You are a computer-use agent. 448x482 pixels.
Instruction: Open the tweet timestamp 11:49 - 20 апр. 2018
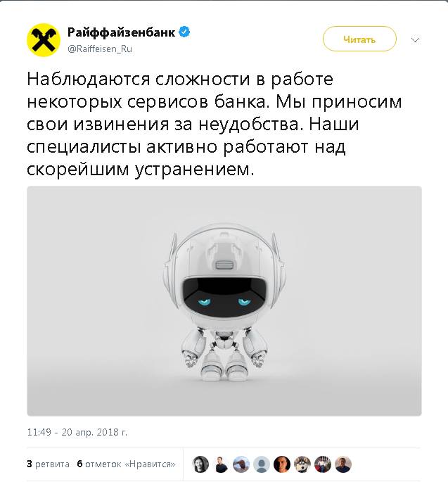click(x=77, y=432)
